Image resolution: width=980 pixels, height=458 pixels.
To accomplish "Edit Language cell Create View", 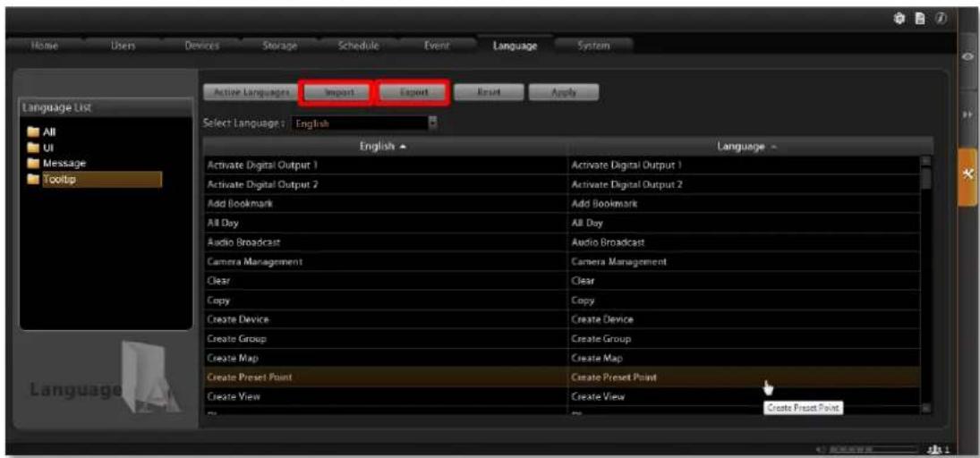I will click(744, 397).
